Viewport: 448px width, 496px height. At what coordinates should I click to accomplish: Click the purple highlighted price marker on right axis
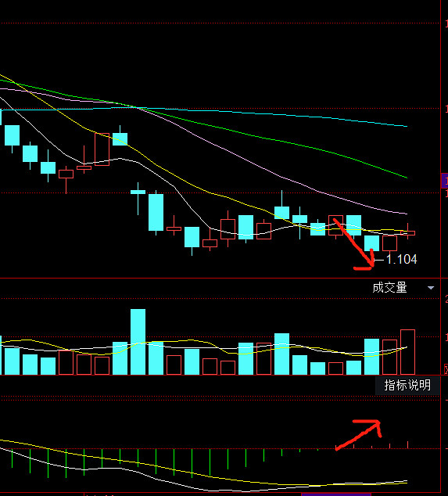click(x=445, y=181)
